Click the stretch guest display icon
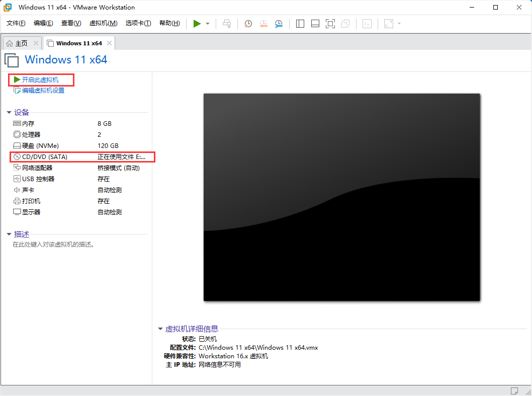The height and width of the screenshot is (396, 532). click(389, 24)
